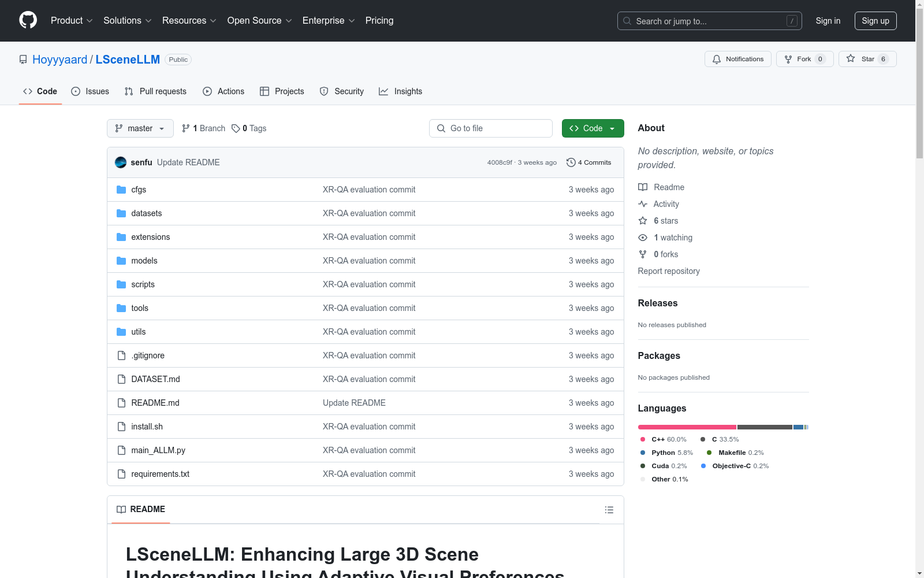
Task: Click the pink C++ language bar segment
Action: [x=687, y=427]
